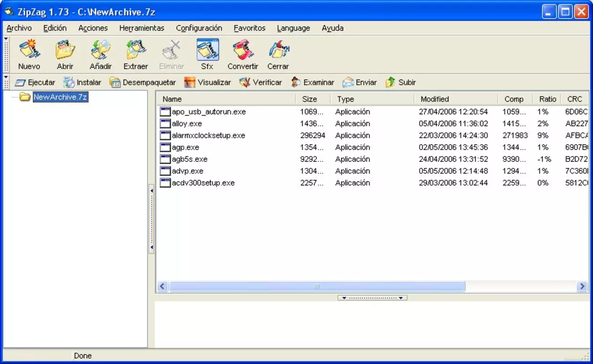Image resolution: width=593 pixels, height=364 pixels.
Task: Select the alloy.exe file
Action: (187, 124)
